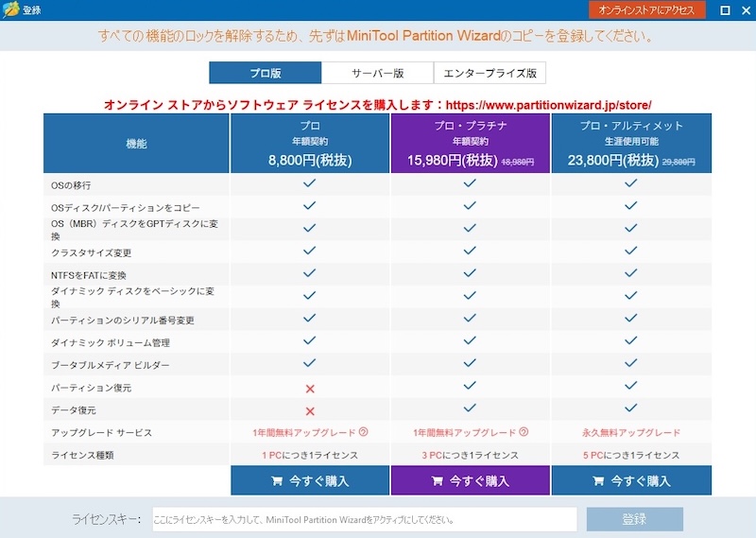The height and width of the screenshot is (538, 756).
Task: Purchase プロ・アルティメット via its 今すぐ購入 button
Action: (630, 480)
